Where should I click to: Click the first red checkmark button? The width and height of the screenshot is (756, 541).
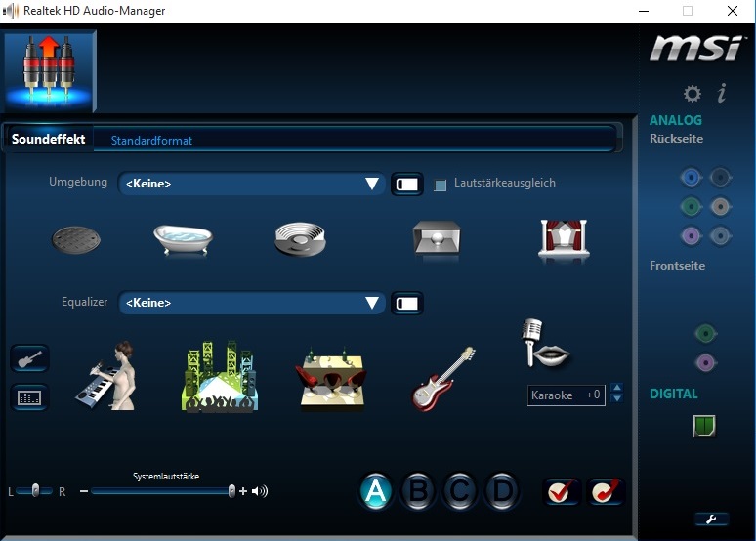coord(562,491)
